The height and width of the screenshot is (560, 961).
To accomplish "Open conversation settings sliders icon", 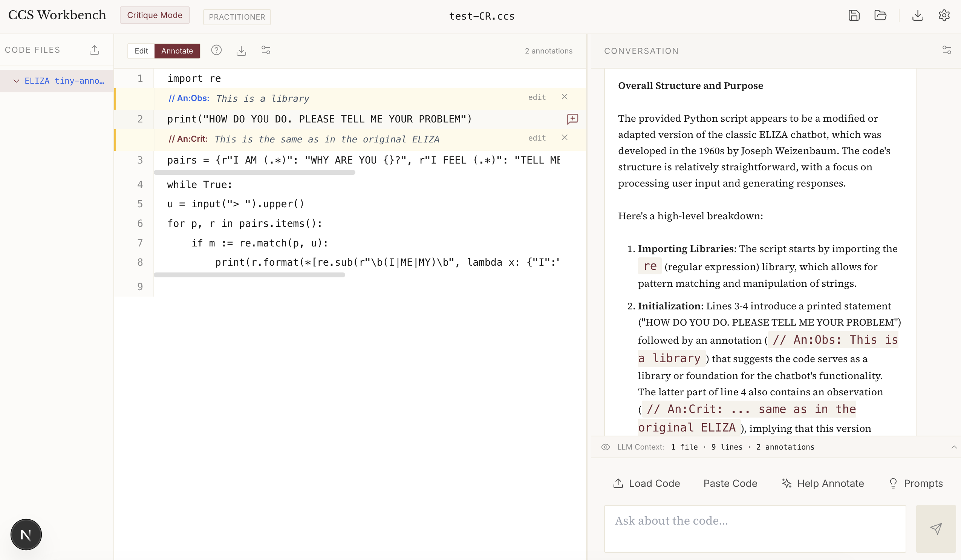I will (x=947, y=50).
